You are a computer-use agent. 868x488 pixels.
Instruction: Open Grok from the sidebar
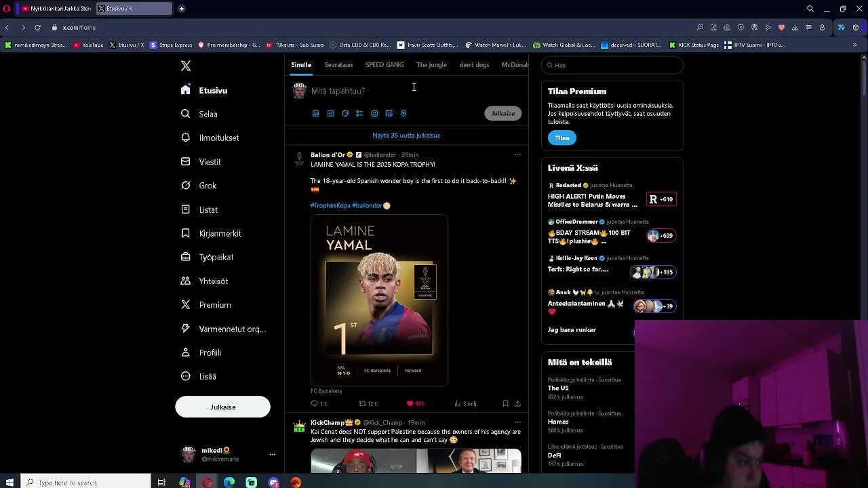coord(199,186)
